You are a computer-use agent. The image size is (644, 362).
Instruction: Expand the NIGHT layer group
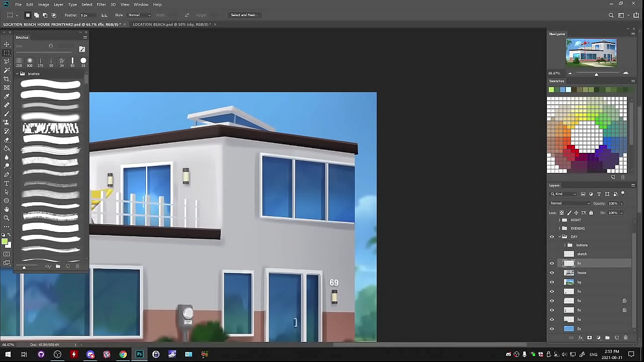(x=559, y=220)
